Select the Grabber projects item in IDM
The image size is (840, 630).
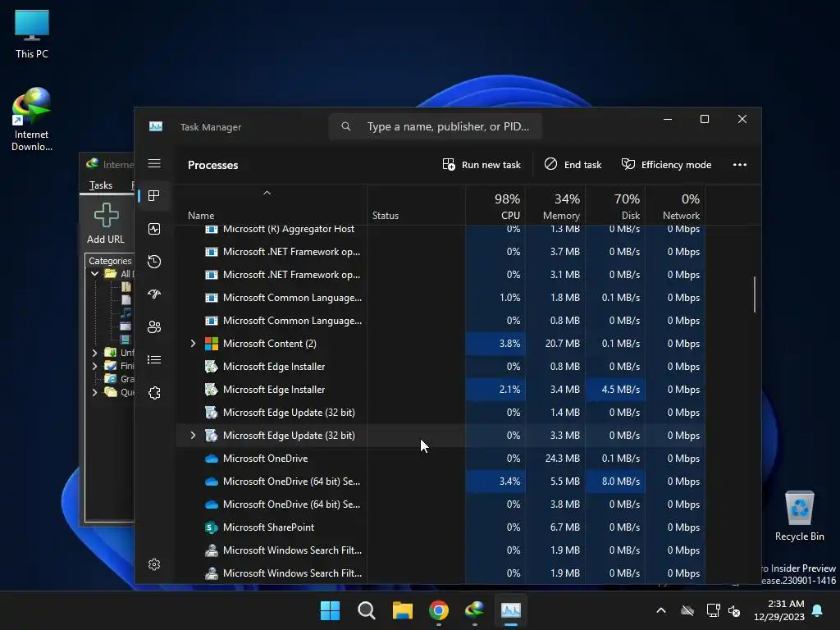120,379
